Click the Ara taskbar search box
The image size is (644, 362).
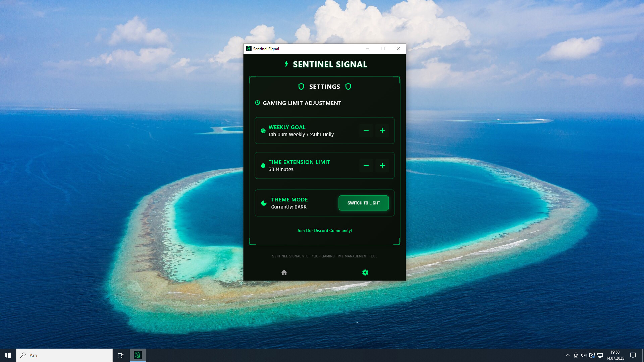pyautogui.click(x=64, y=355)
